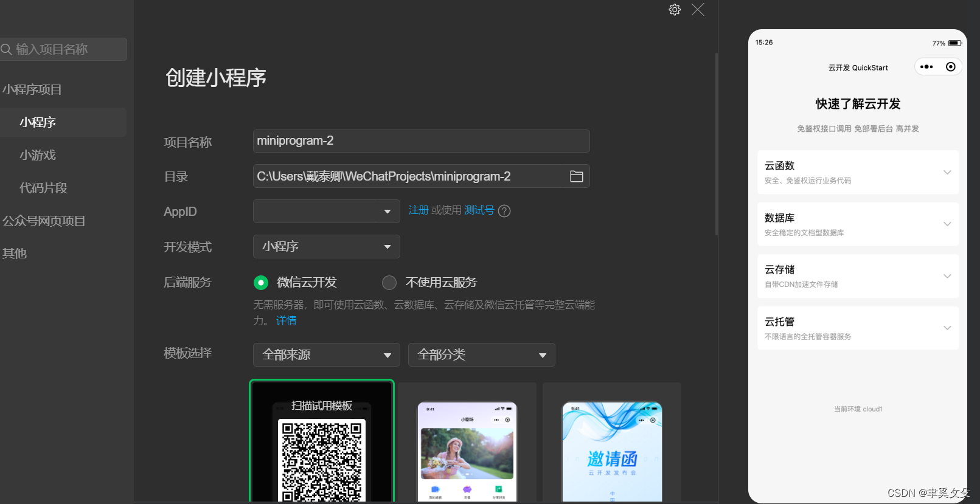The height and width of the screenshot is (504, 980).
Task: Open 公众号网页项目 sidebar section
Action: (44, 221)
